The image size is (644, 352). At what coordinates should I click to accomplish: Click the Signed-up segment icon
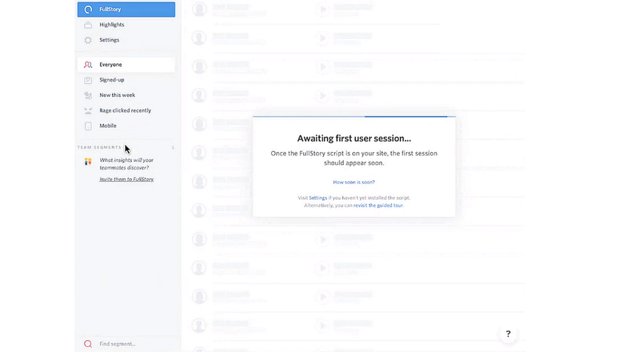pos(88,80)
